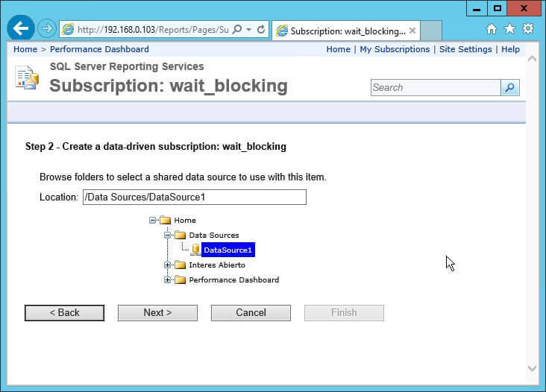Click the Cancel button
This screenshot has height=392, width=546.
(x=251, y=313)
